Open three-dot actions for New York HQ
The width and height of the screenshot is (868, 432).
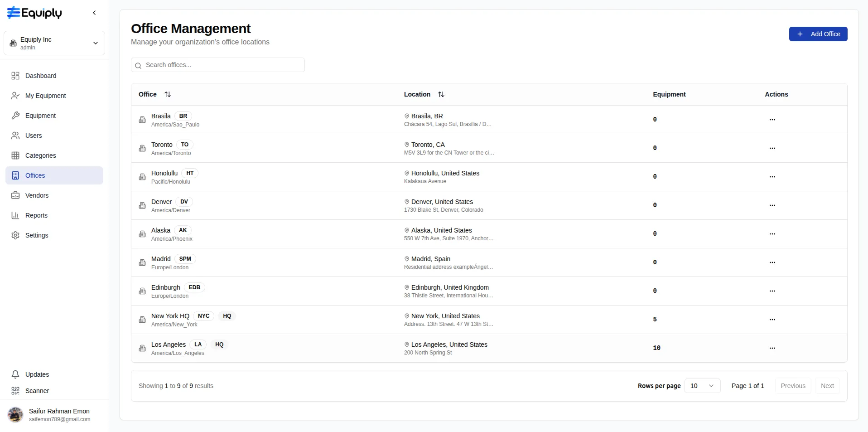pyautogui.click(x=772, y=320)
